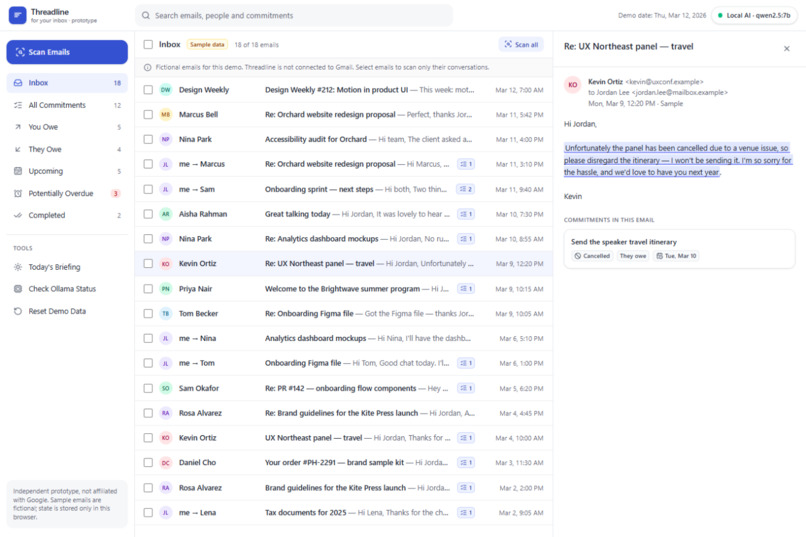Check the Tom Becker email checkbox
The image size is (806, 537).
pyautogui.click(x=148, y=313)
